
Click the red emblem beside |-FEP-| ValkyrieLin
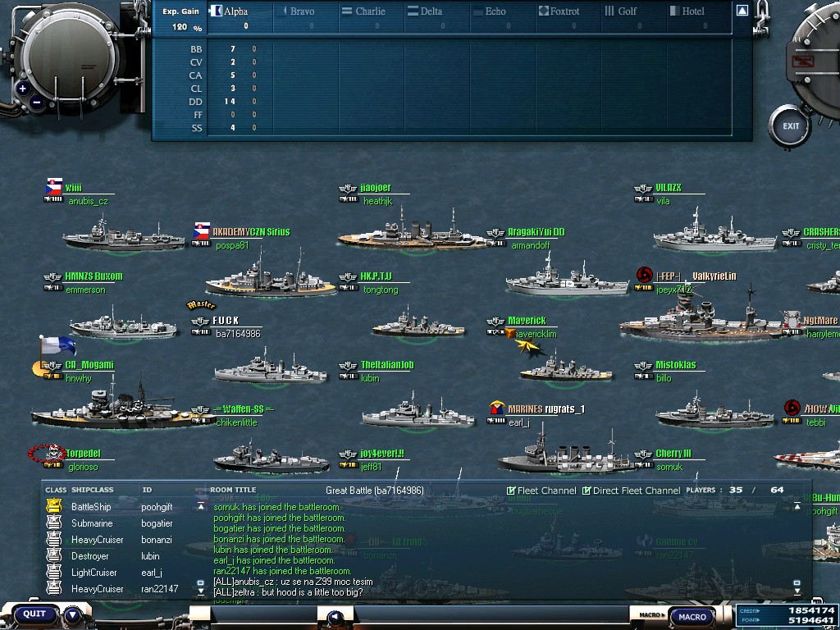pos(645,276)
